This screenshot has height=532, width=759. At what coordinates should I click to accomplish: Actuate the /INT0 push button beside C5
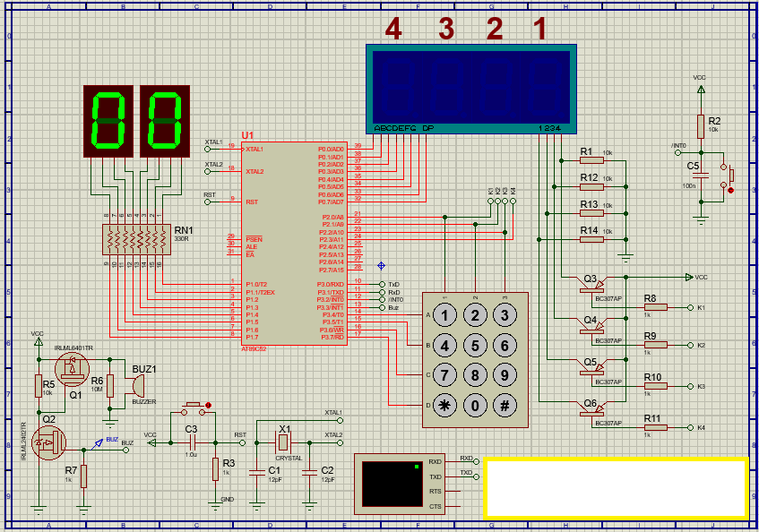click(x=728, y=176)
